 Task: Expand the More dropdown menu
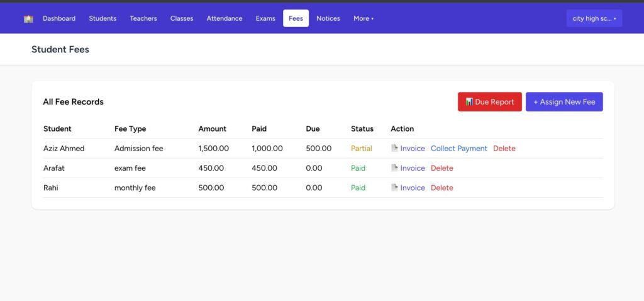[x=364, y=18]
